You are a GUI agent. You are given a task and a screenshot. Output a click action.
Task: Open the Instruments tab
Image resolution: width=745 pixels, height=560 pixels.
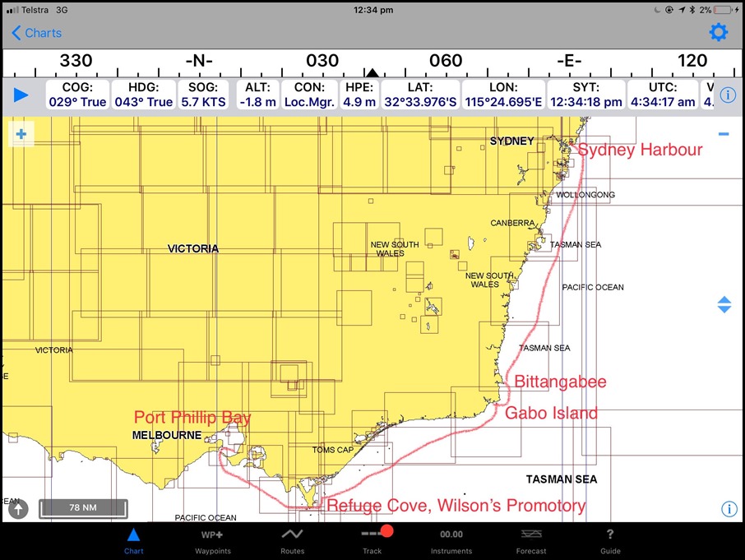[x=451, y=541]
